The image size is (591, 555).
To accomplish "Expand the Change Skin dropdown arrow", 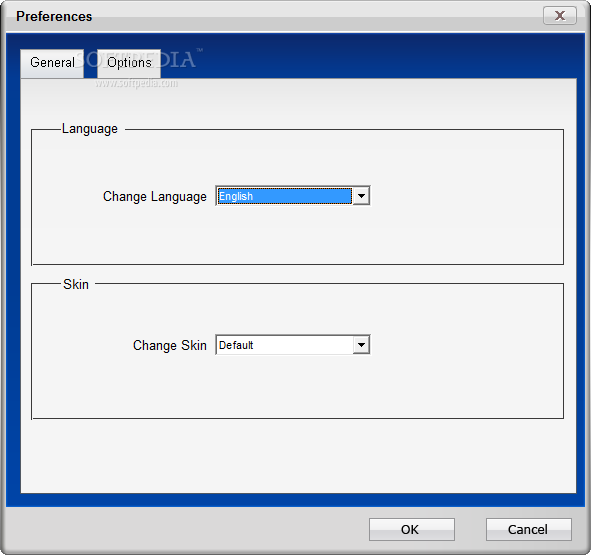I will 361,345.
